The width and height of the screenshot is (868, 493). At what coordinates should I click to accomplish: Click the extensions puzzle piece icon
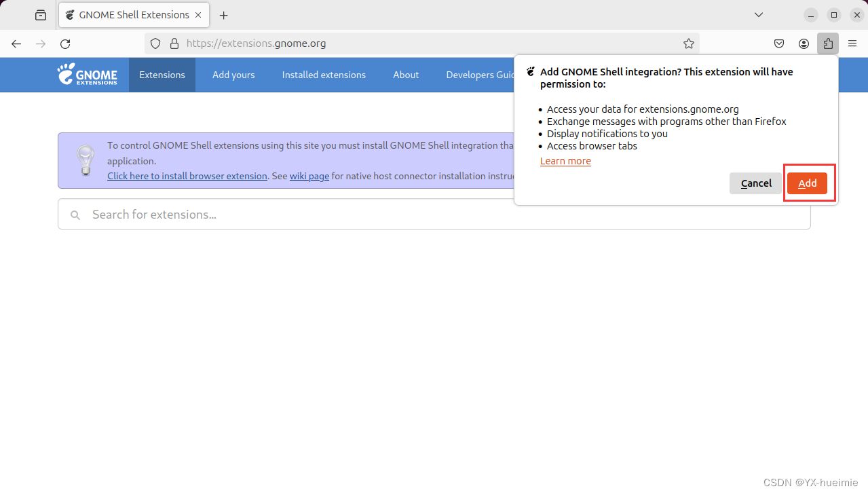coord(828,43)
